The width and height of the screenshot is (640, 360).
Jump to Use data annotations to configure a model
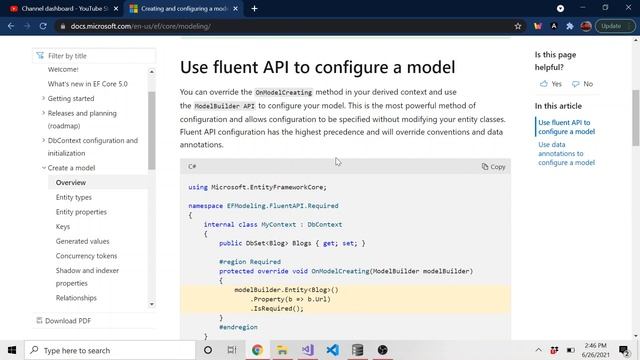pos(567,153)
